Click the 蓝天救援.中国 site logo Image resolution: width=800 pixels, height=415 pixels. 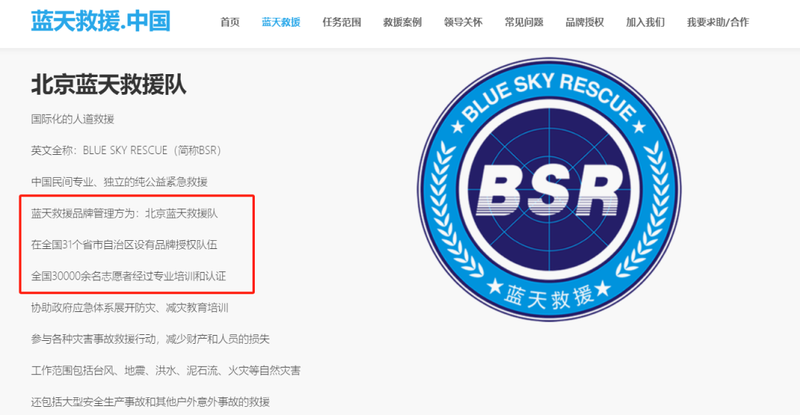[x=101, y=21]
